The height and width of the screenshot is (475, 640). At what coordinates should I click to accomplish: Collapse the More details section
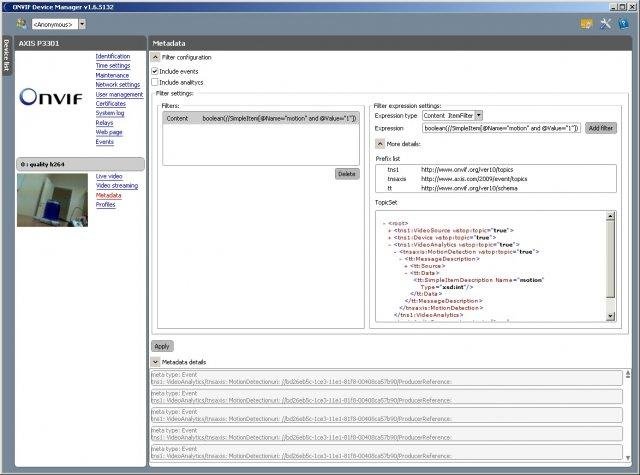click(380, 144)
